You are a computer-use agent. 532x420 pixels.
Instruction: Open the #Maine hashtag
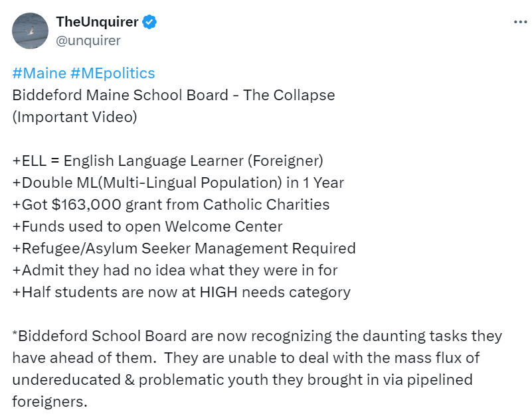(36, 73)
